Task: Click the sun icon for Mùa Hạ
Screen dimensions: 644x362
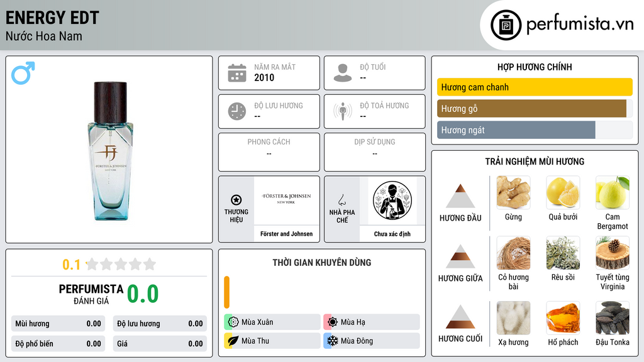Action: click(332, 322)
